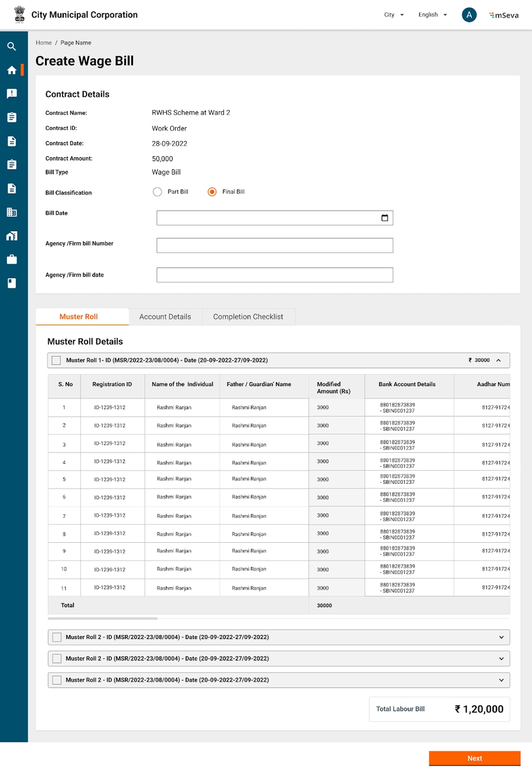
Task: Click the muster roll table's horizontal scrollbar
Action: [102, 618]
